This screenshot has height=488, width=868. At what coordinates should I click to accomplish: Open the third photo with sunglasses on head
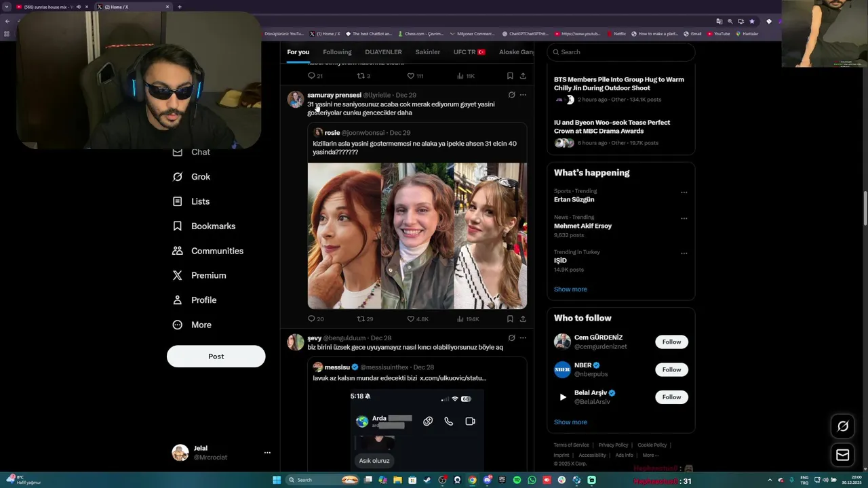tap(490, 236)
